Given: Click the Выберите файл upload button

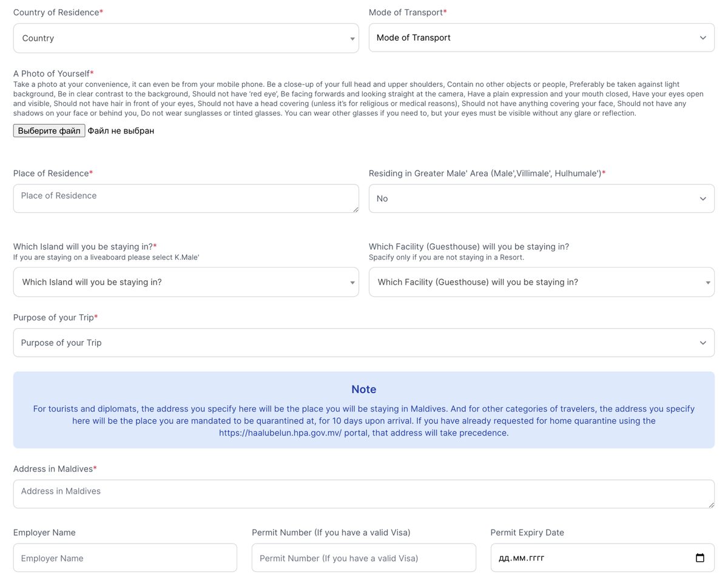Looking at the screenshot, I should (x=49, y=130).
